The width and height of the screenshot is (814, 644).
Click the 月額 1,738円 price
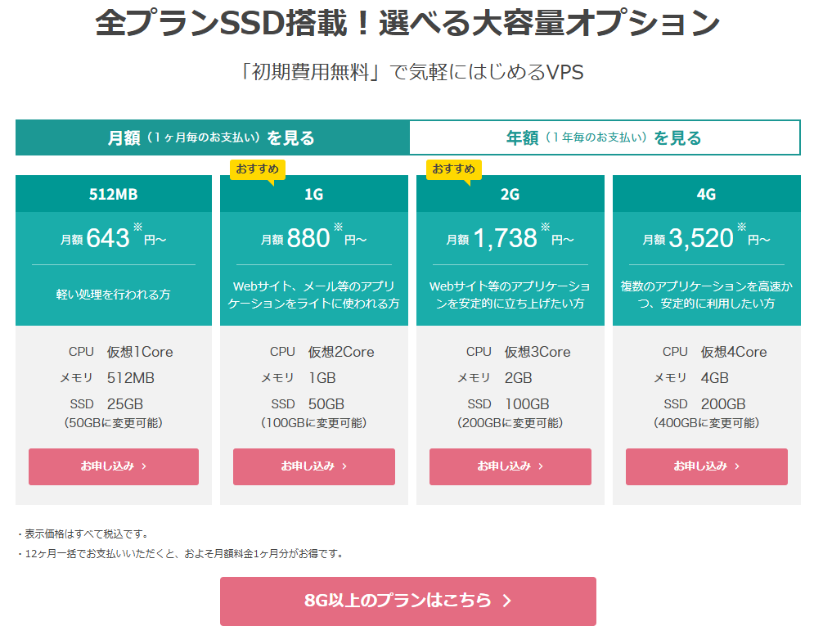510,238
